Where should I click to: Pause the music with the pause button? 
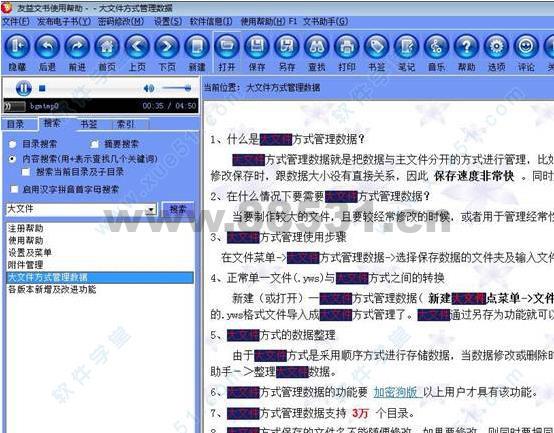click(x=23, y=88)
